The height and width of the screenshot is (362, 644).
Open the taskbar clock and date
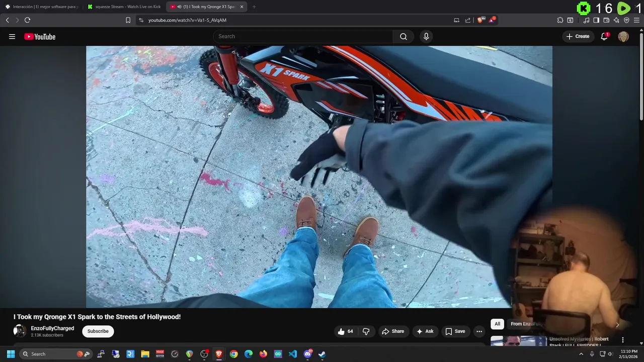pyautogui.click(x=628, y=354)
